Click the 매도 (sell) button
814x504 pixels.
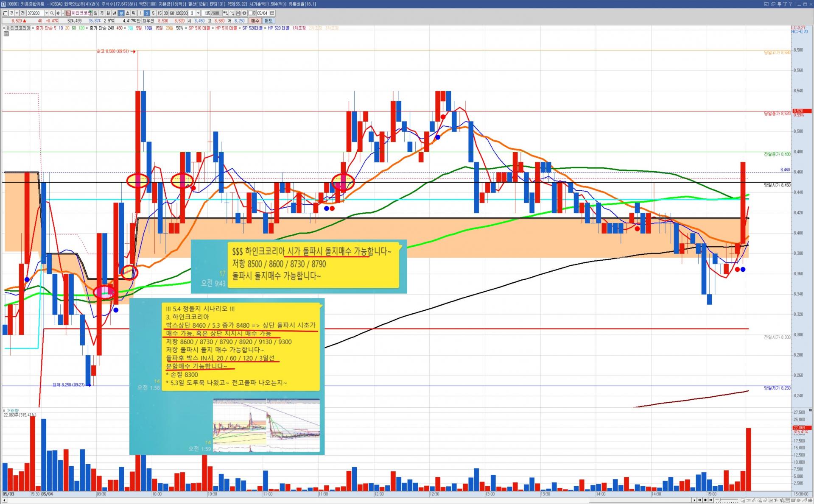pyautogui.click(x=269, y=20)
